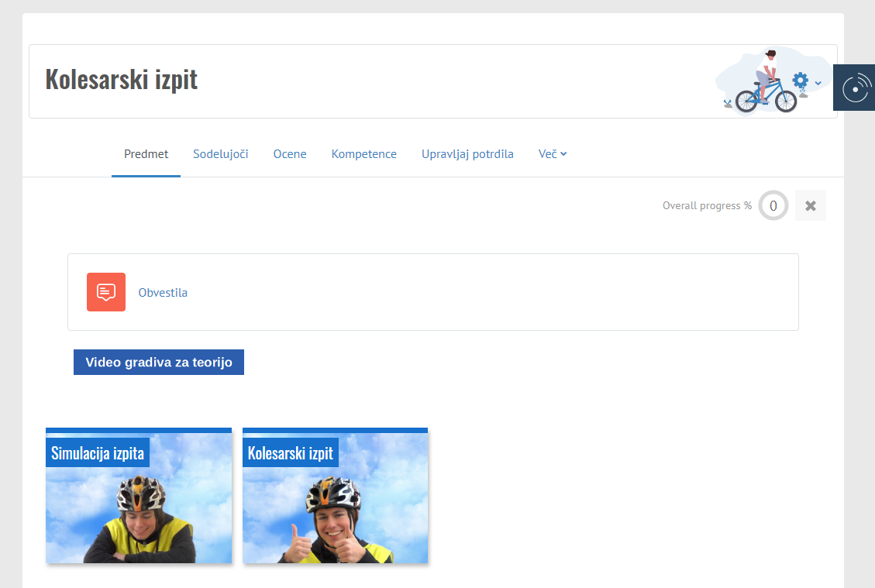Viewport: 875px width, 588px height.
Task: Open the course settings gear icon
Action: (x=801, y=81)
